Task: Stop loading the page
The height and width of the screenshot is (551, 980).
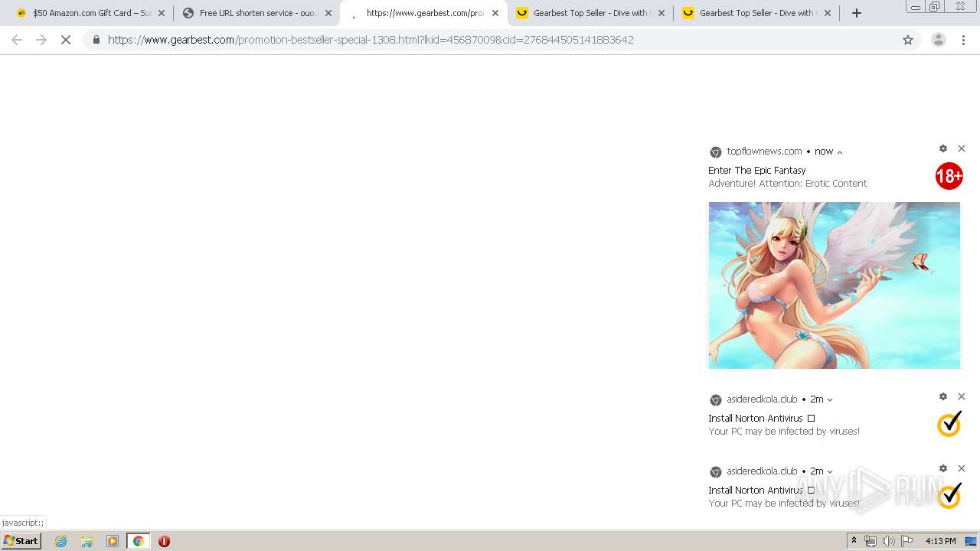Action: click(66, 40)
